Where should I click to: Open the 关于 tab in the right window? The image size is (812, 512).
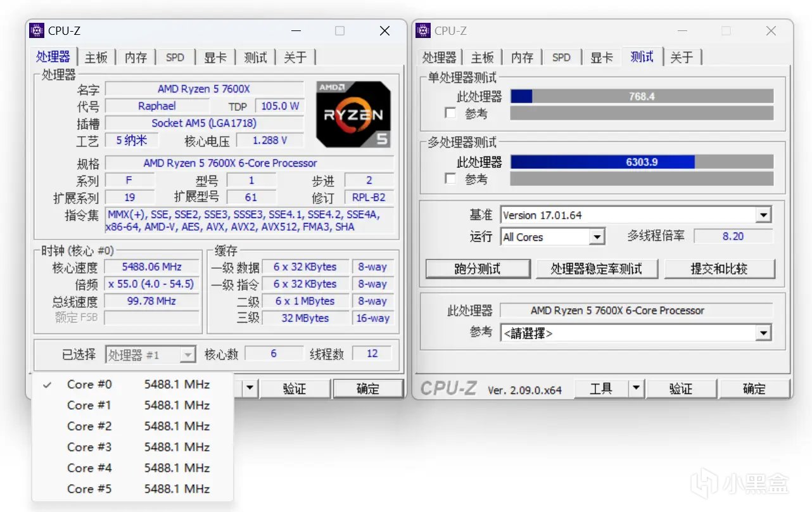click(x=682, y=57)
